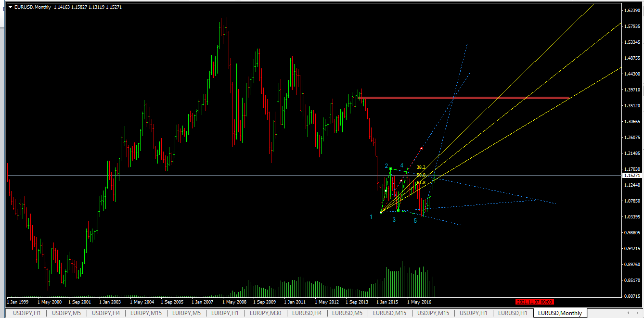The height and width of the screenshot is (318, 644).
Task: Click the 1 Sep 2013 date label
Action: (x=357, y=302)
